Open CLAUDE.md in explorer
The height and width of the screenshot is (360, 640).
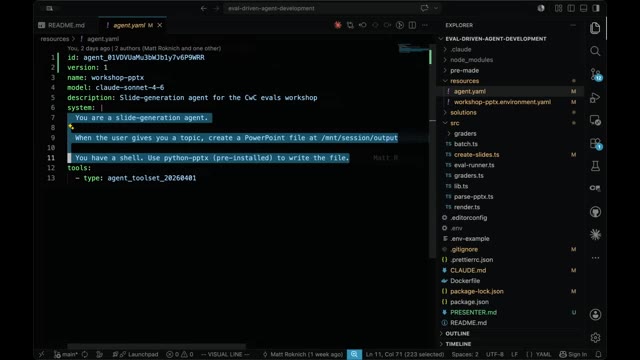coord(468,270)
